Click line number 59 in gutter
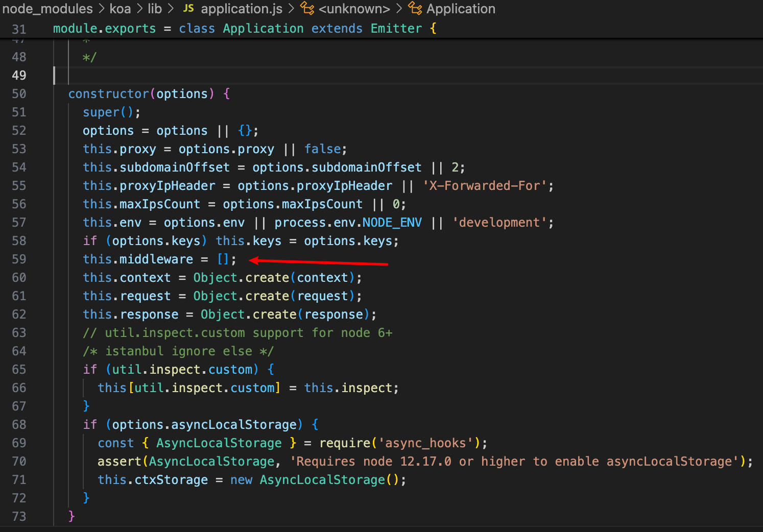Screen dimensions: 763x532 click(19, 259)
